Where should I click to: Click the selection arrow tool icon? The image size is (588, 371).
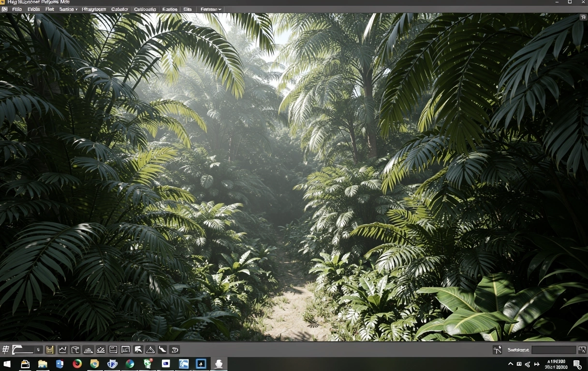point(138,349)
